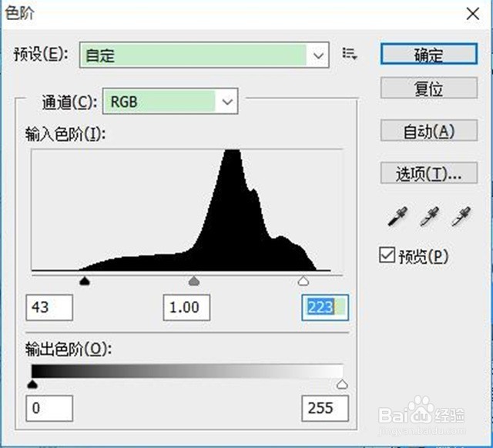Click the input midtone gray slider

pyautogui.click(x=194, y=280)
